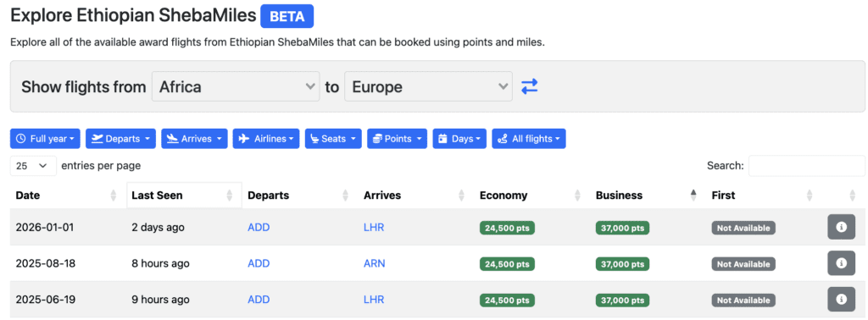This screenshot has width=868, height=320.
Task: Open the All flights filter menu
Action: [x=529, y=139]
